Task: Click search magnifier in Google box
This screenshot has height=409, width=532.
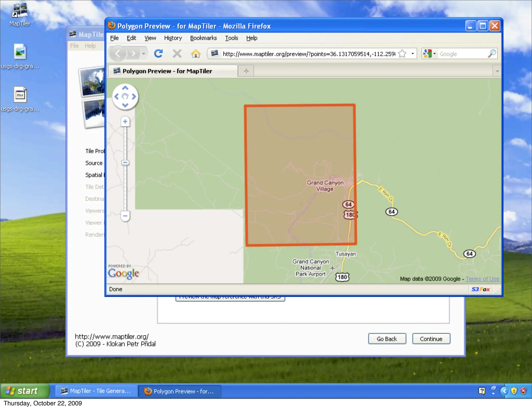Action: point(492,54)
